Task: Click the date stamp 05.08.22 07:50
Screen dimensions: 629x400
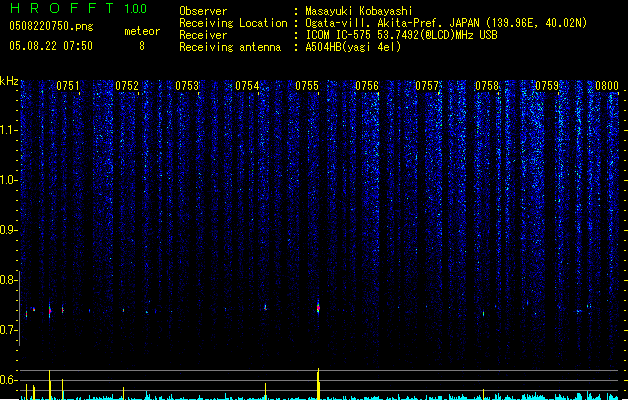Action: (51, 46)
